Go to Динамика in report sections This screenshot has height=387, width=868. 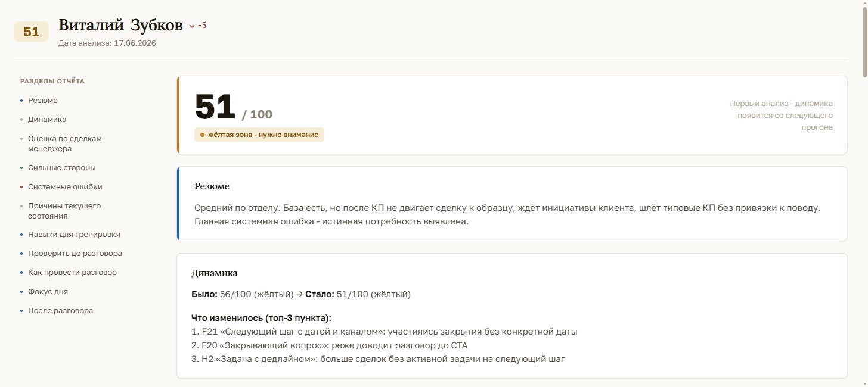(47, 120)
